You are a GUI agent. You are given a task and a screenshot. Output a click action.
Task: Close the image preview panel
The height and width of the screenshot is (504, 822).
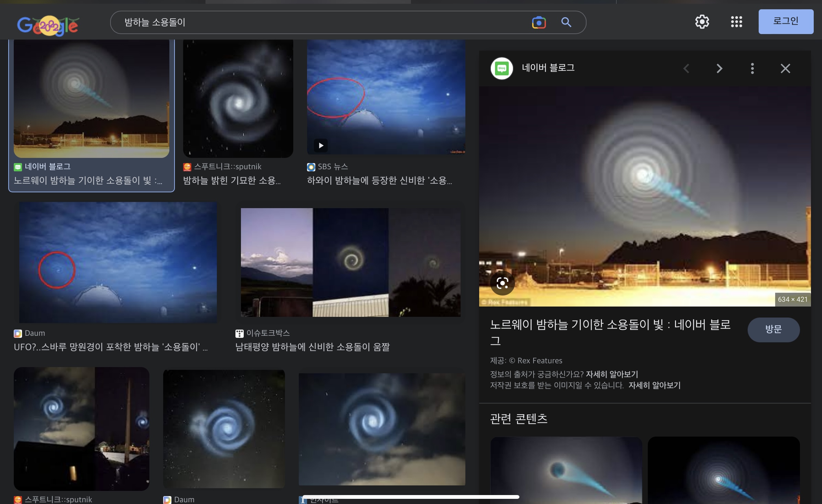785,68
